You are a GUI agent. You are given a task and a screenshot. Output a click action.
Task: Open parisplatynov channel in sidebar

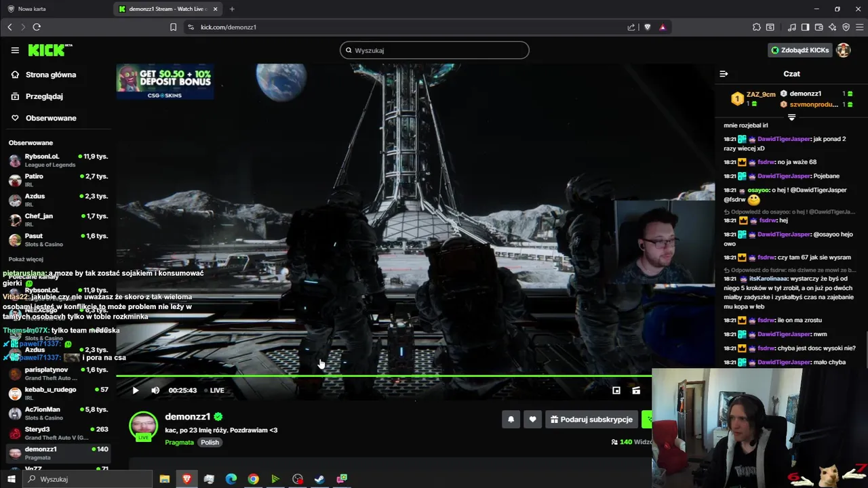point(58,373)
